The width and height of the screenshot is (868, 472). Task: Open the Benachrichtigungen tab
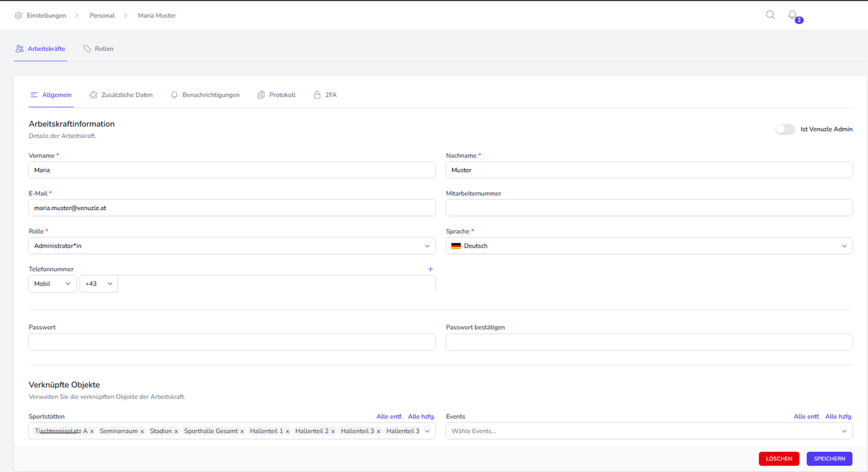click(205, 95)
